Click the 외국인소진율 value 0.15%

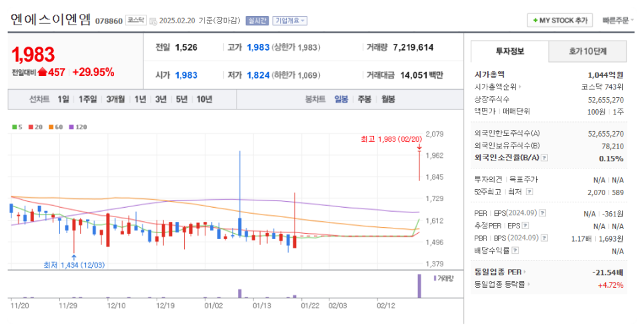[611, 159]
